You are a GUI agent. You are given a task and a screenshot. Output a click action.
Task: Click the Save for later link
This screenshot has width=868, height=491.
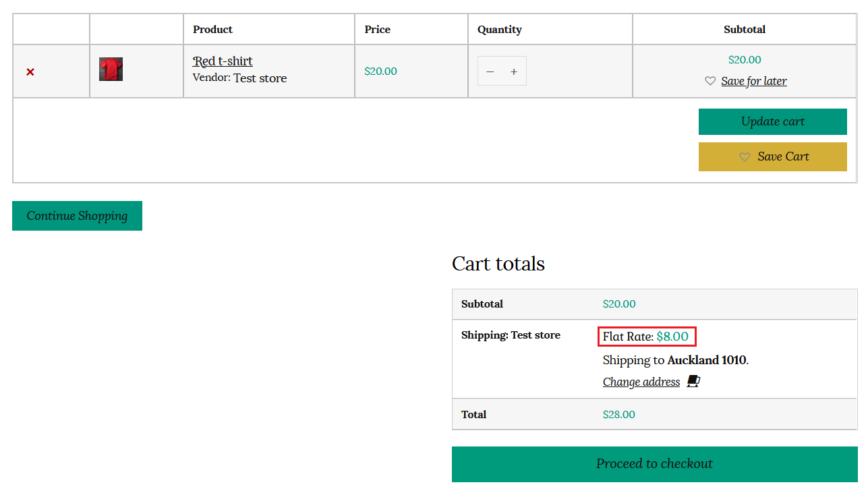coord(754,81)
